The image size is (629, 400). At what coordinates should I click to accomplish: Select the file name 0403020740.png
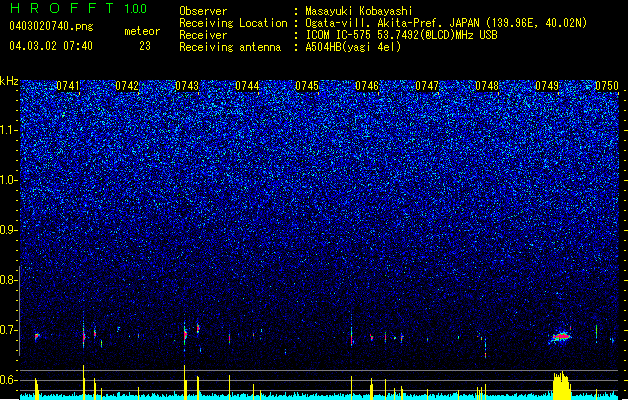pos(51,26)
